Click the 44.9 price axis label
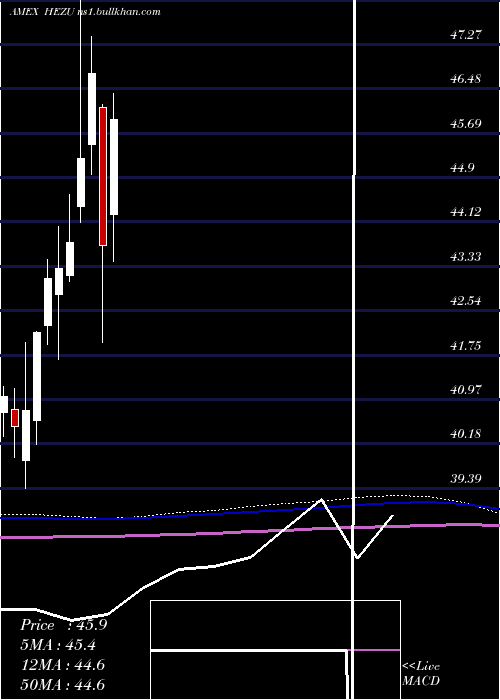 [462, 168]
